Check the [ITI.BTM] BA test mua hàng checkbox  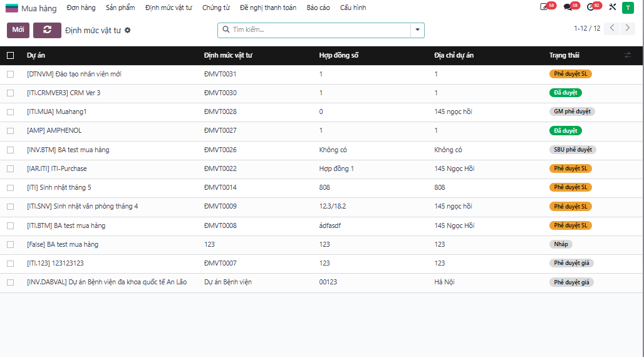(x=10, y=225)
